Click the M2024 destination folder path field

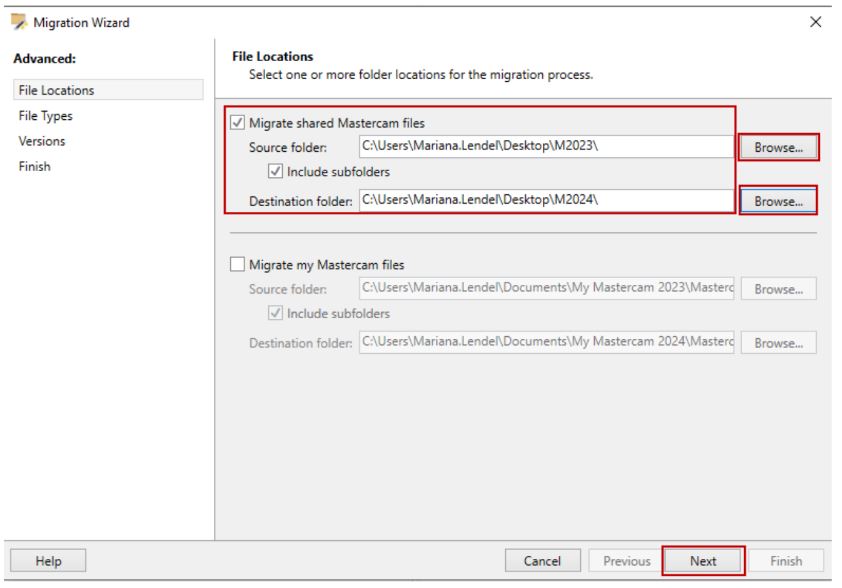coord(546,200)
